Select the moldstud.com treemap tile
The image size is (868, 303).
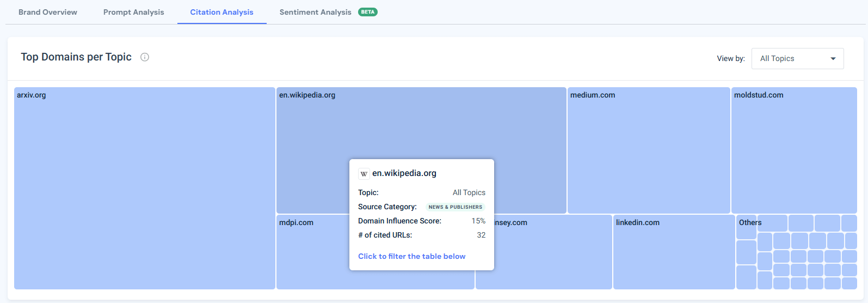(x=793, y=150)
